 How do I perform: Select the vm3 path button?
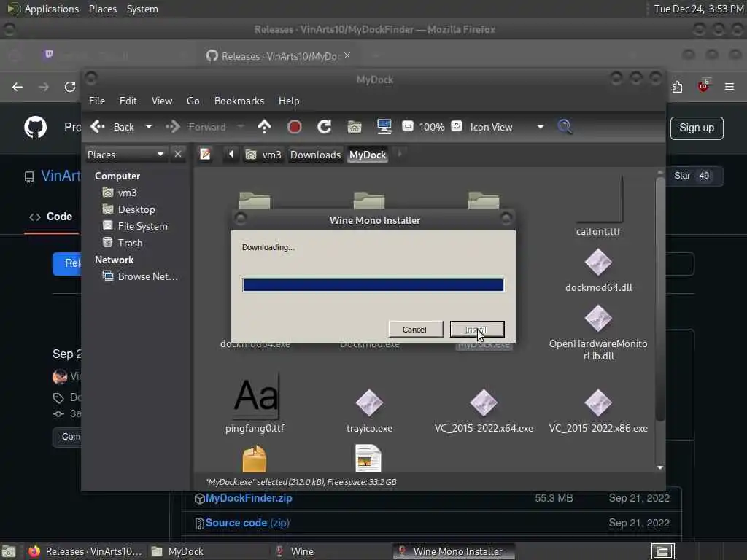pyautogui.click(x=263, y=155)
